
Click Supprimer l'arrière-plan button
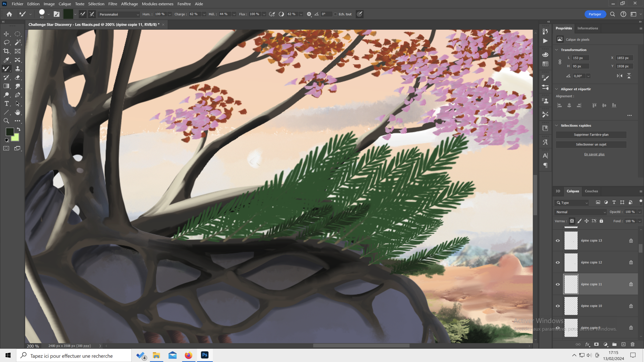click(x=591, y=135)
